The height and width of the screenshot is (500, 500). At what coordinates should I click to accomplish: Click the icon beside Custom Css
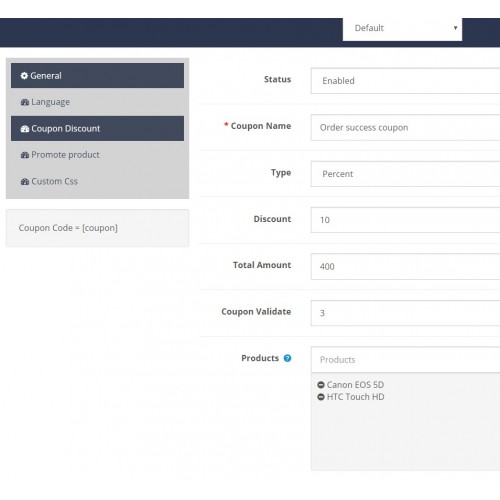pyautogui.click(x=25, y=182)
